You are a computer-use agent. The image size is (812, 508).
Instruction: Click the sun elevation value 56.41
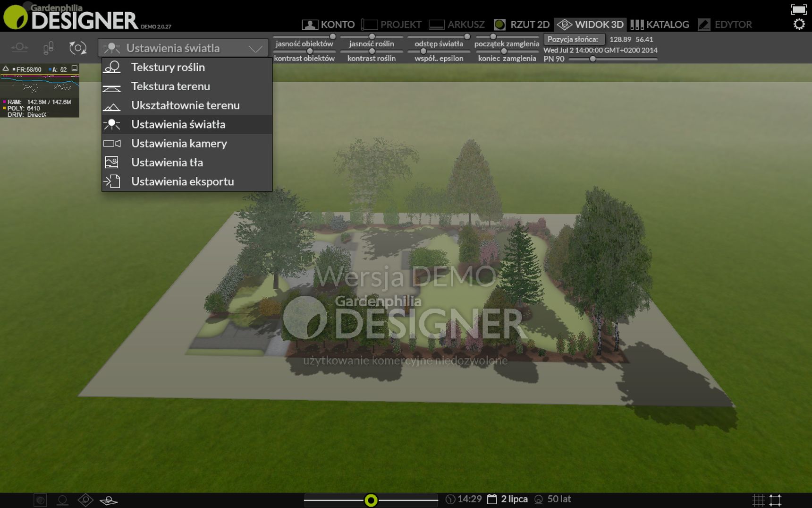644,39
